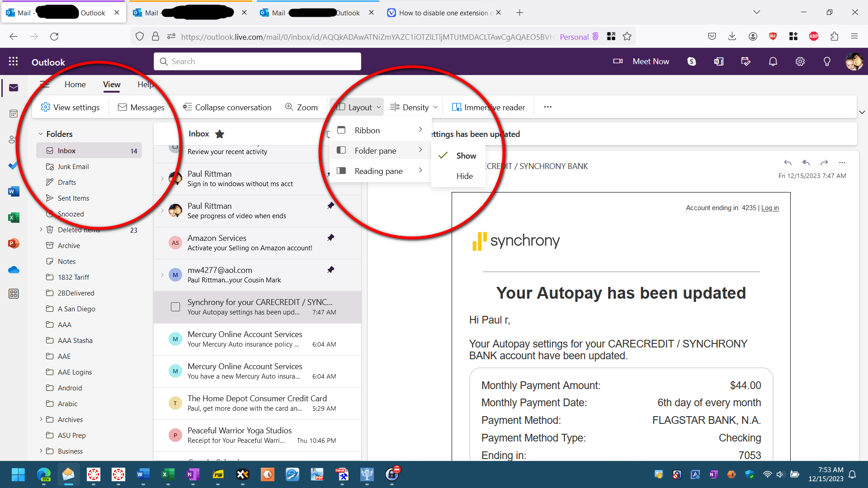Open the Word app in sidebar
The image size is (868, 488).
14,192
